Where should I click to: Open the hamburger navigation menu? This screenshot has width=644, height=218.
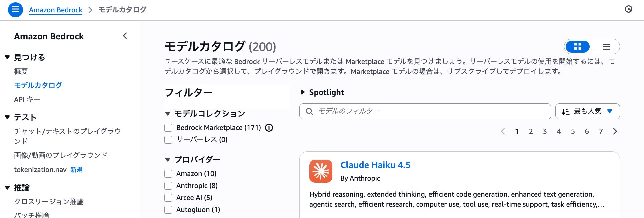[x=15, y=10]
